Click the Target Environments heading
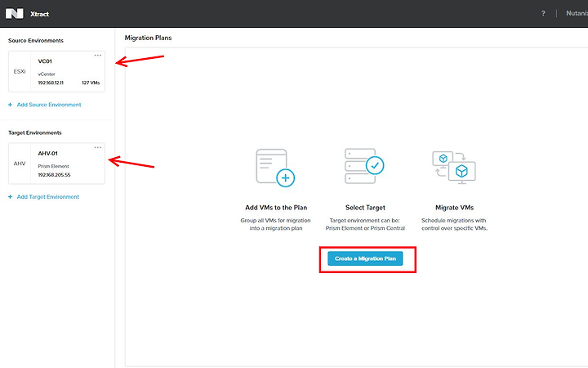This screenshot has height=368, width=588. (35, 133)
